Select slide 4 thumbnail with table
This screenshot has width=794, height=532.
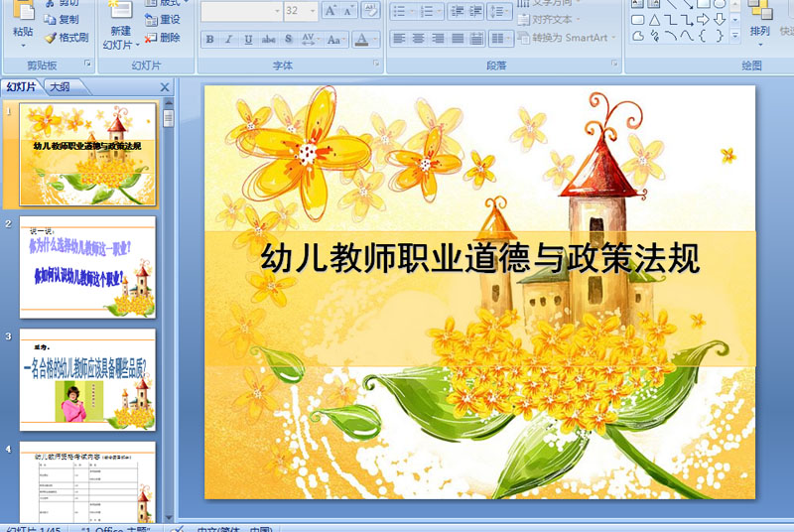coord(87,482)
